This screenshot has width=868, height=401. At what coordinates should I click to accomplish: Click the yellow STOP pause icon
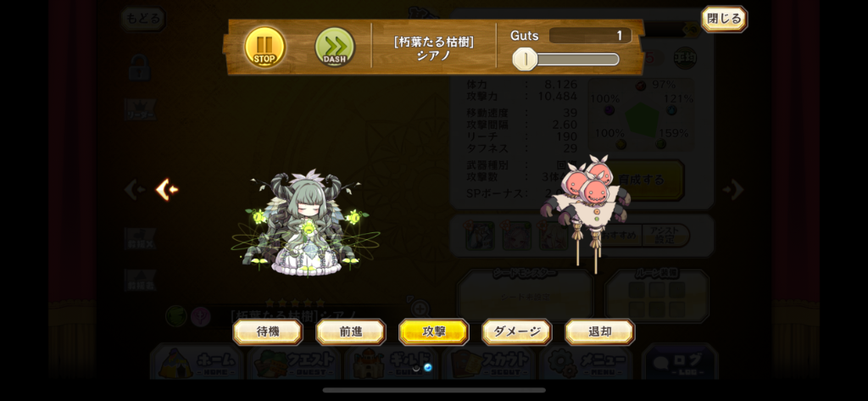click(x=264, y=47)
